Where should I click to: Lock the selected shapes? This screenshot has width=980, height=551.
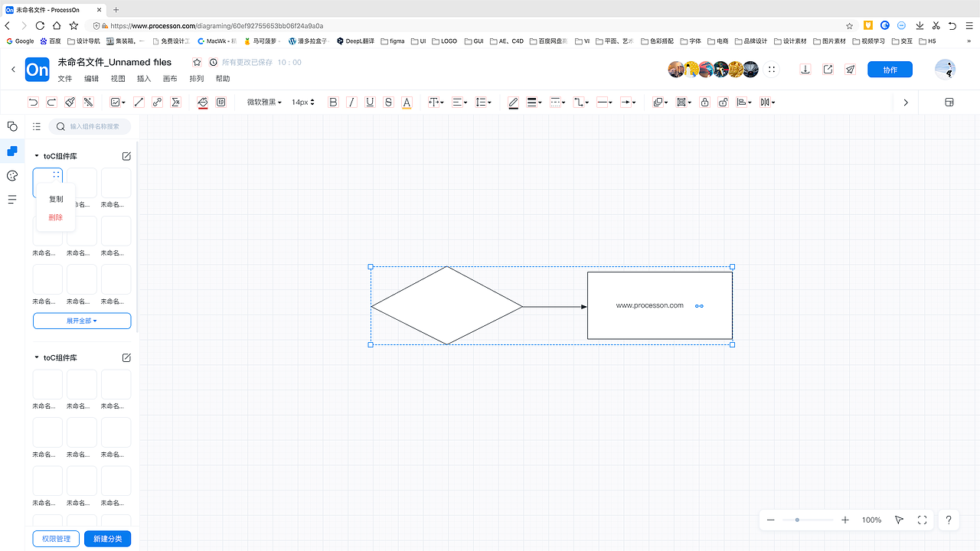pos(704,102)
